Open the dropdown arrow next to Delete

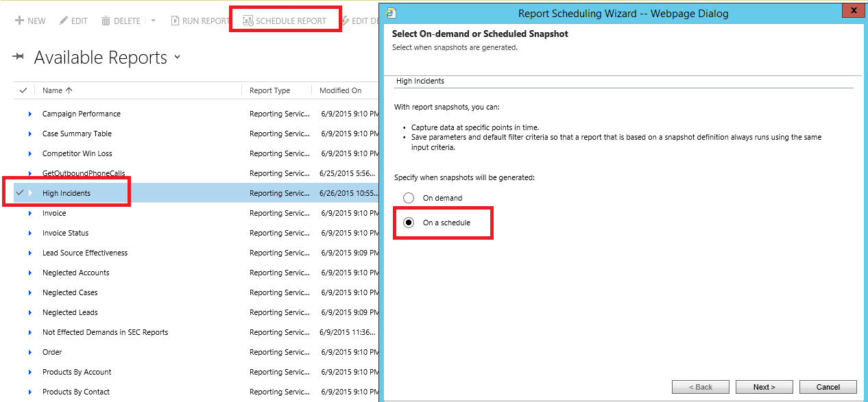coord(154,21)
